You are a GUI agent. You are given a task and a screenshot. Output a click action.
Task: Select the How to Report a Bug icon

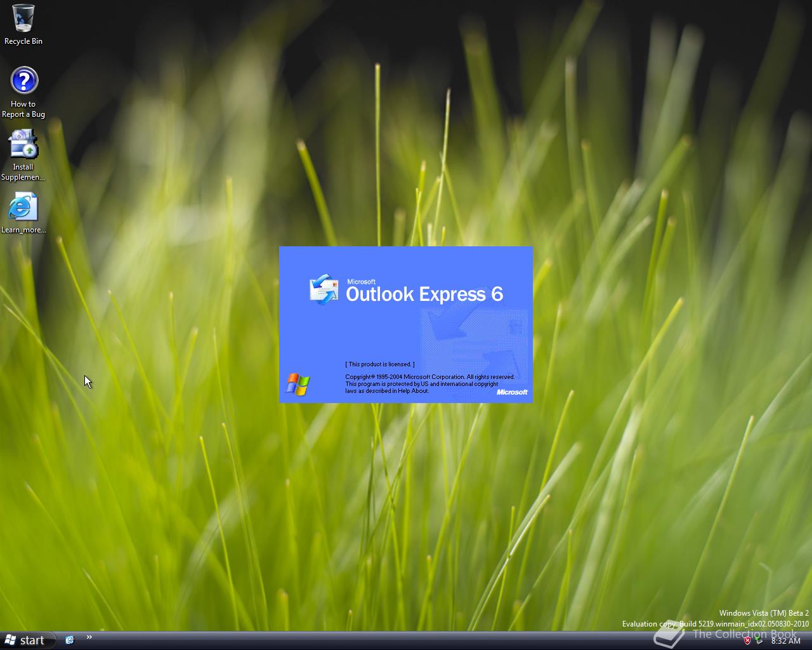[x=23, y=93]
